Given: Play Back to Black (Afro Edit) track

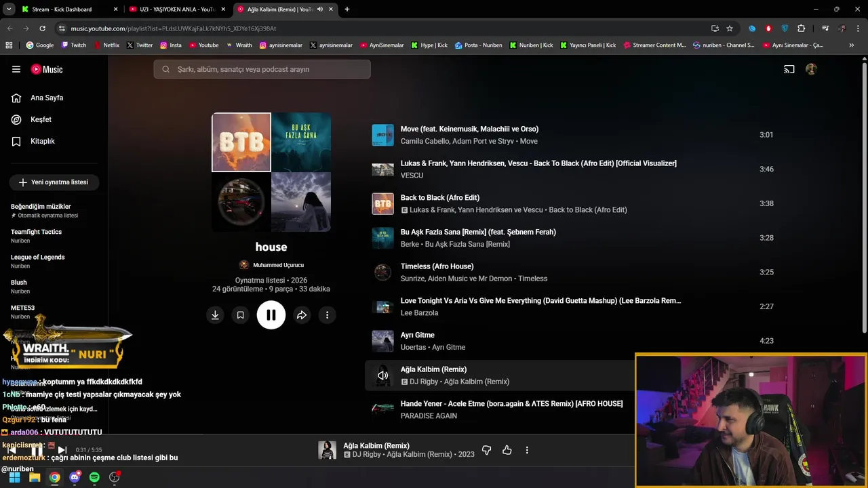Looking at the screenshot, I should (440, 198).
